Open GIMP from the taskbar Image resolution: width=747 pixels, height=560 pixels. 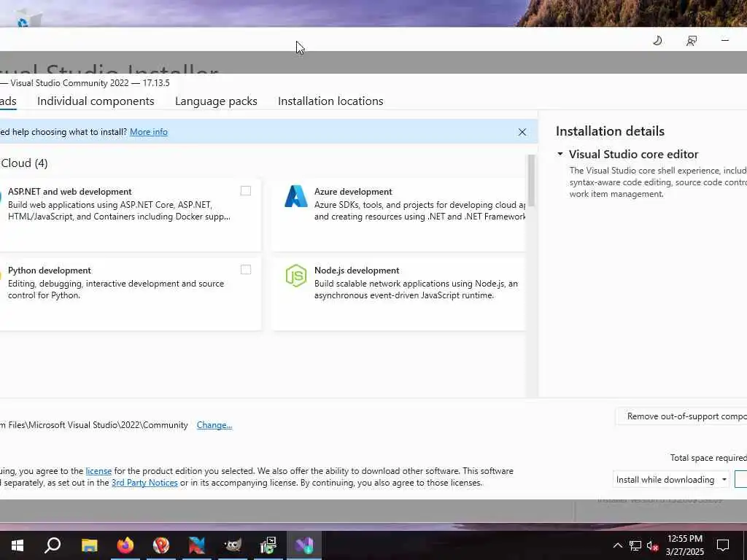coord(233,545)
